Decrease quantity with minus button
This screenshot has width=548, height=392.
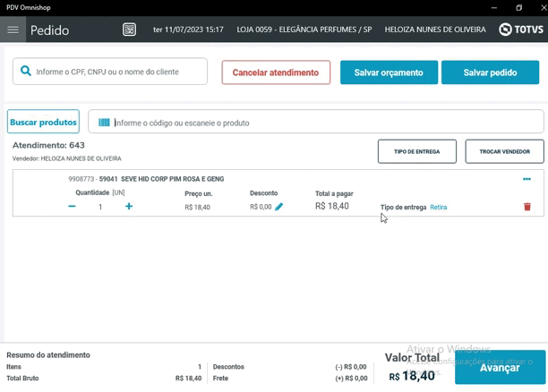[x=72, y=207]
